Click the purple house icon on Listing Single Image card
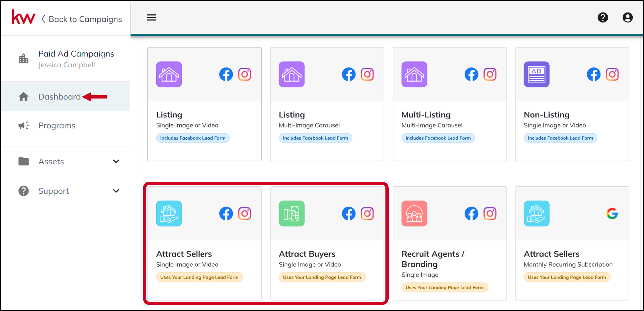The image size is (644, 311). 169,74
